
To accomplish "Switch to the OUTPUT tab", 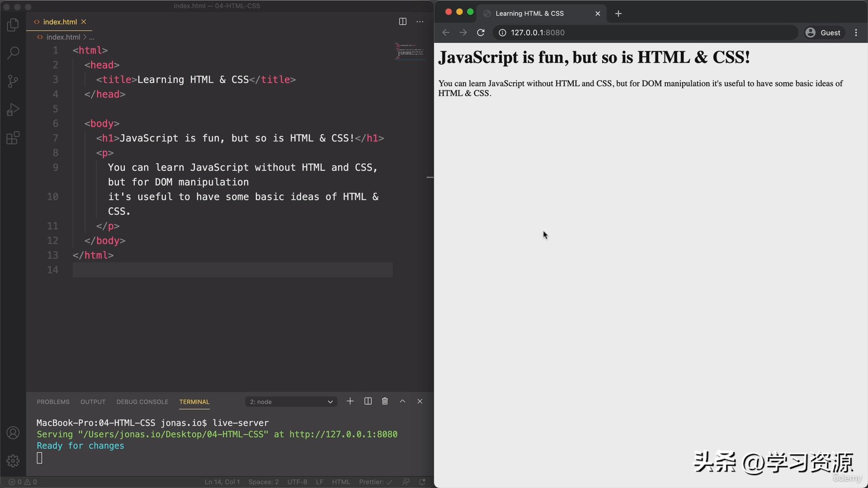I will coord(93,402).
